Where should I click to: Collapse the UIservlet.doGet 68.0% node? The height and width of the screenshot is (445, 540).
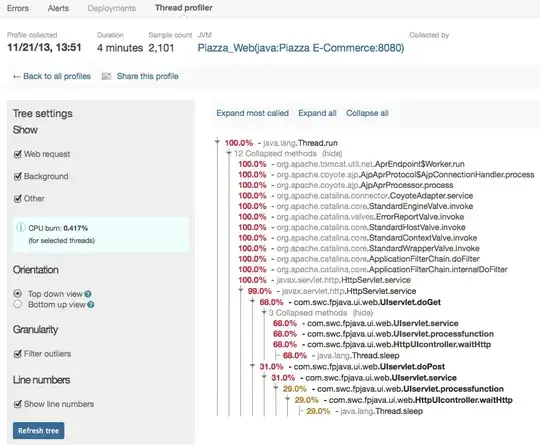pos(252,301)
